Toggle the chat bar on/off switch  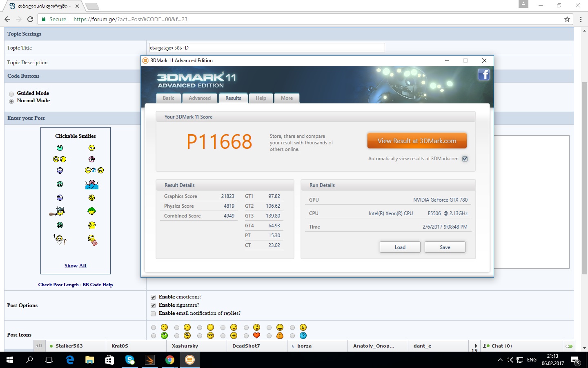tap(569, 346)
